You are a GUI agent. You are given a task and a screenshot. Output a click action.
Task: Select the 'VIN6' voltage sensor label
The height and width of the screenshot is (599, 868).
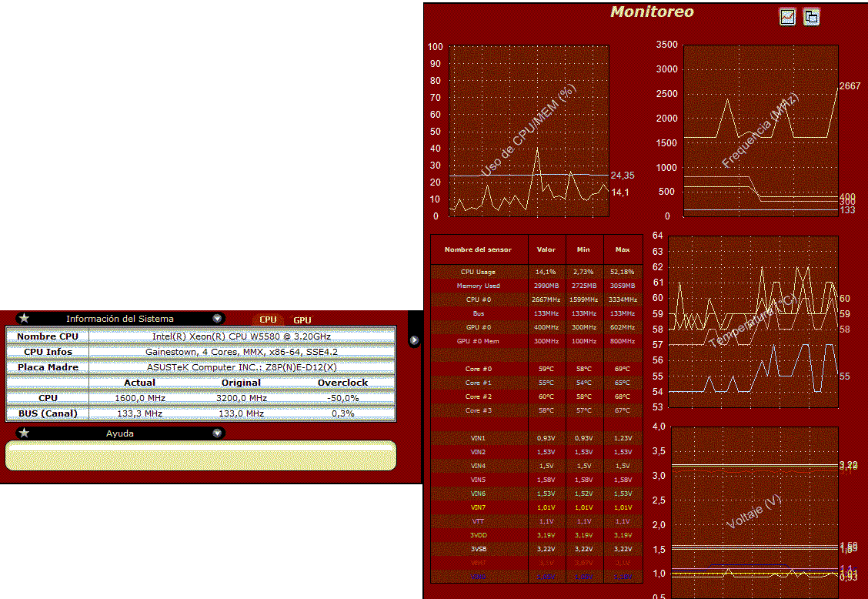479,494
